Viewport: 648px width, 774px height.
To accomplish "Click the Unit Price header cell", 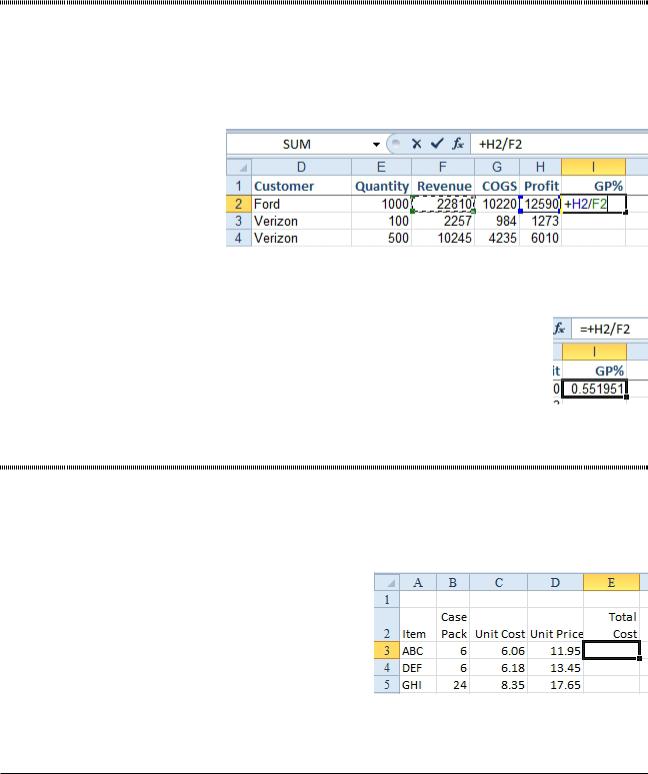I will tap(555, 625).
